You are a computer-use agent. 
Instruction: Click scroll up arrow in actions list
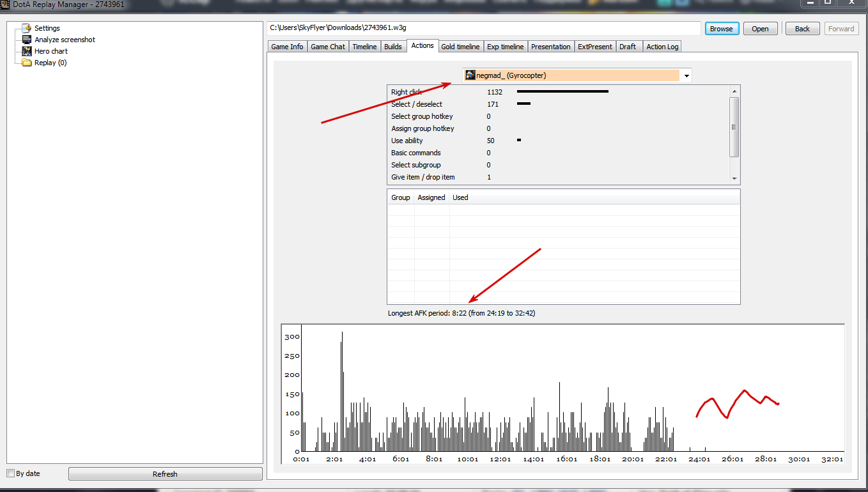click(734, 91)
